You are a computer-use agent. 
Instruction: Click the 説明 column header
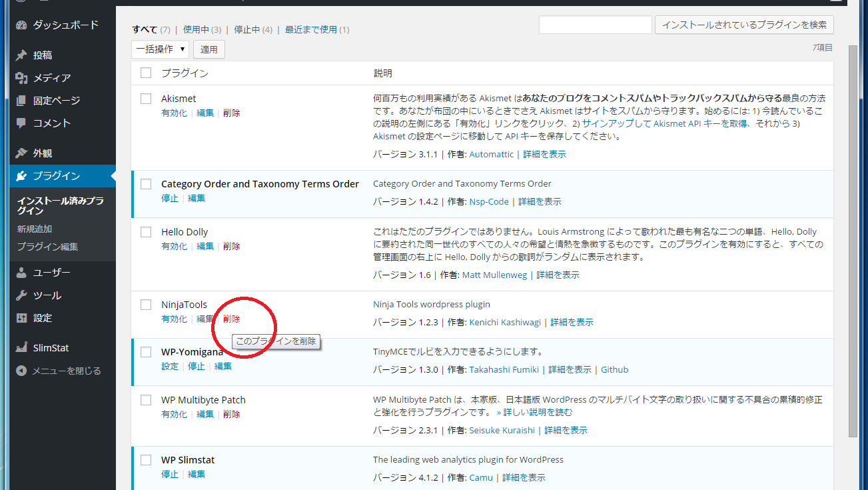coord(382,73)
